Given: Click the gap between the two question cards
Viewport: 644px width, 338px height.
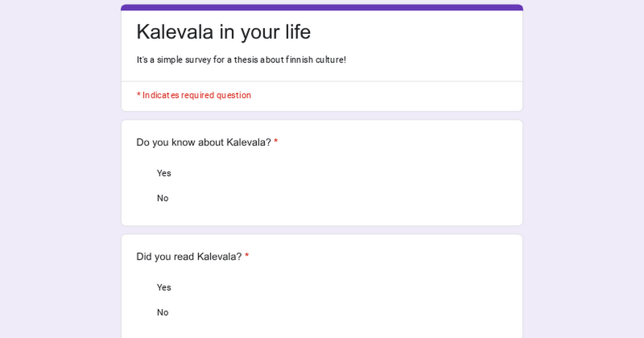Looking at the screenshot, I should click(x=322, y=230).
